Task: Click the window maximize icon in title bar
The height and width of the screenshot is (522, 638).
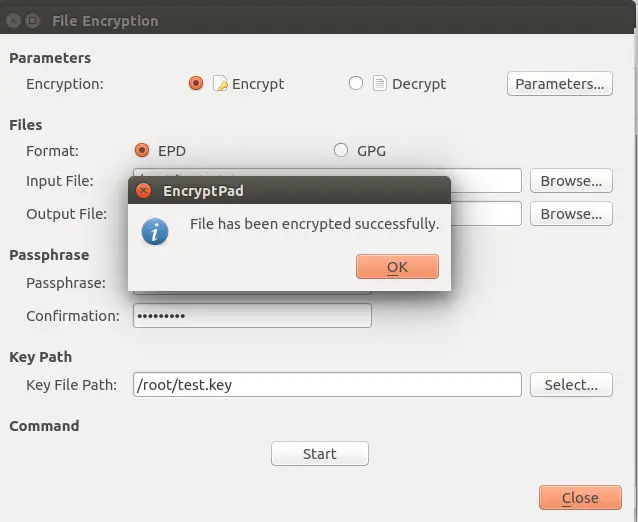Action: (x=33, y=20)
